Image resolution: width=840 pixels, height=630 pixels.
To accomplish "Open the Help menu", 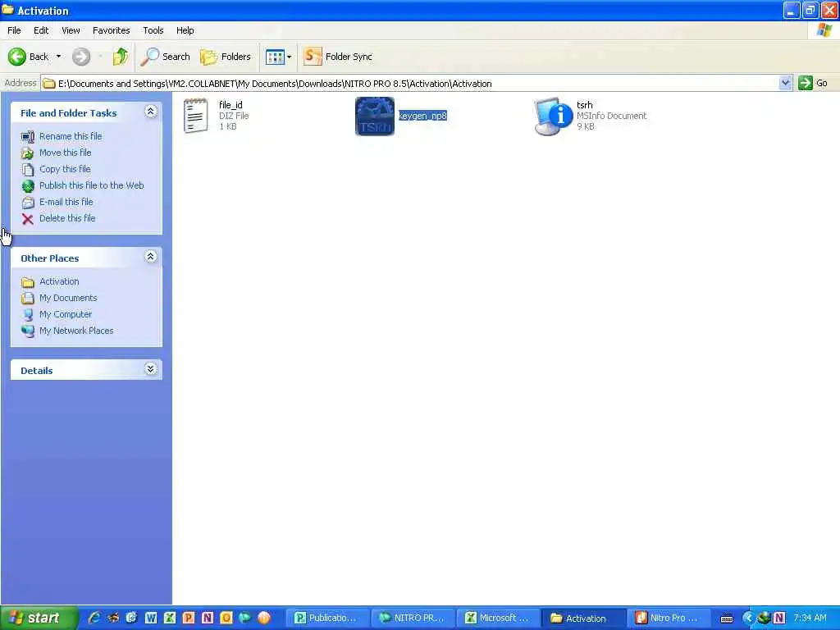I will point(185,30).
